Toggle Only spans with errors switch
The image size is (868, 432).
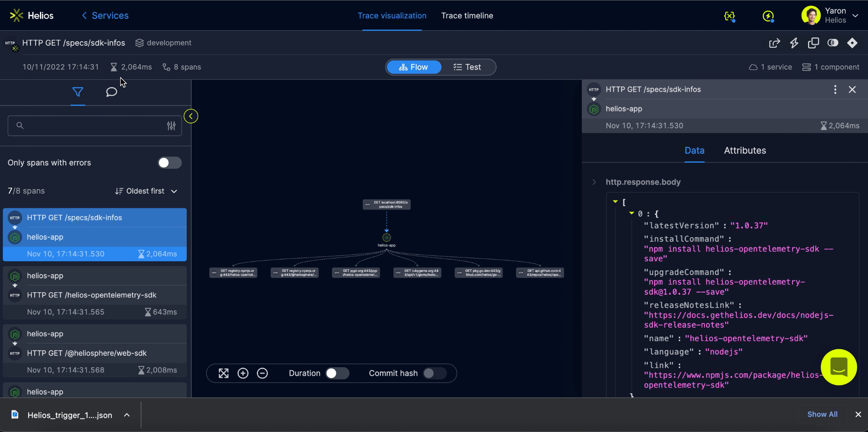point(170,163)
